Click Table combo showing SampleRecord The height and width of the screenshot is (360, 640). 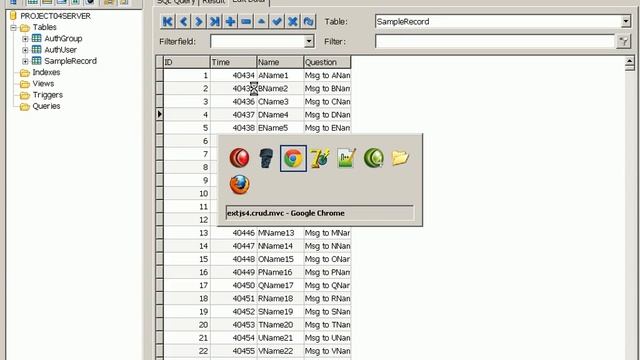pyautogui.click(x=503, y=21)
